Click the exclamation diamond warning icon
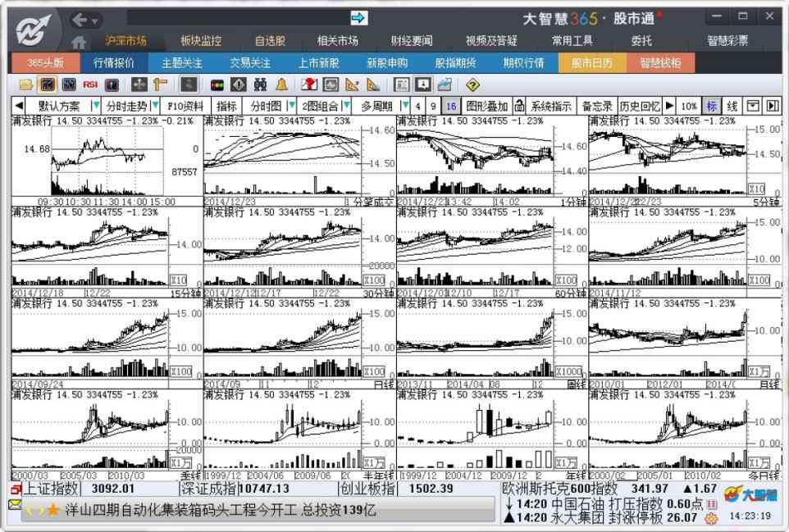Image resolution: width=789 pixels, height=532 pixels. [239, 84]
